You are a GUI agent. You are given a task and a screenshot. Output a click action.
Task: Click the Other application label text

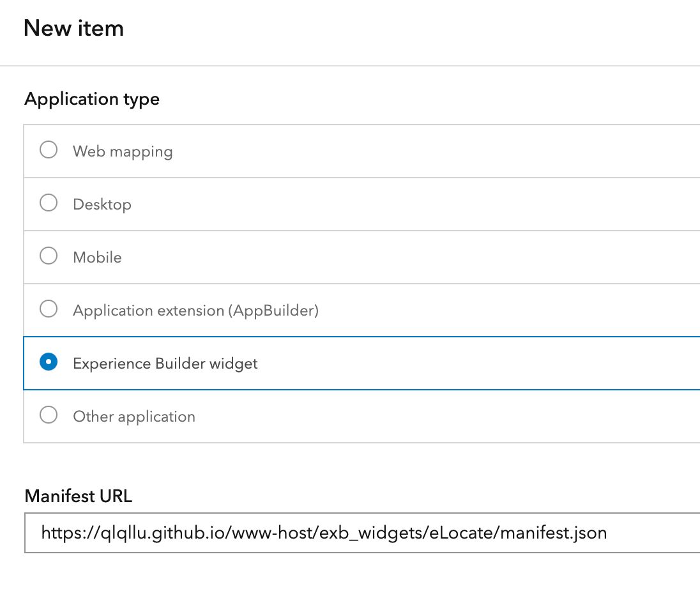coord(134,417)
